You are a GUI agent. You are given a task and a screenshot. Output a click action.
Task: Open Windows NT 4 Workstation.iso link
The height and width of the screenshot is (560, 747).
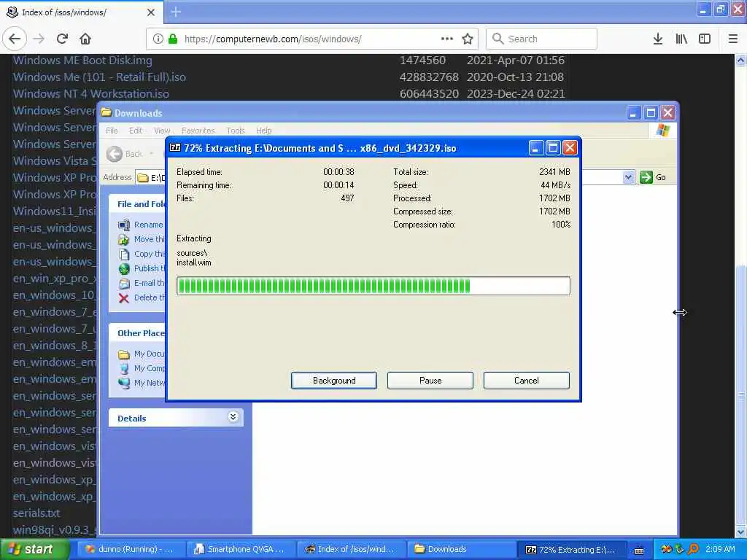[x=90, y=94]
